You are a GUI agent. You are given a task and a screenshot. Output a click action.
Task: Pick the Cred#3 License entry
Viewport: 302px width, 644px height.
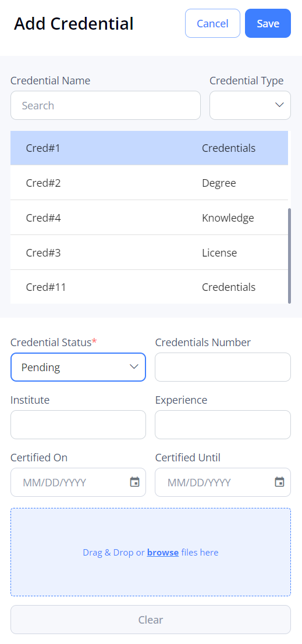(x=149, y=252)
